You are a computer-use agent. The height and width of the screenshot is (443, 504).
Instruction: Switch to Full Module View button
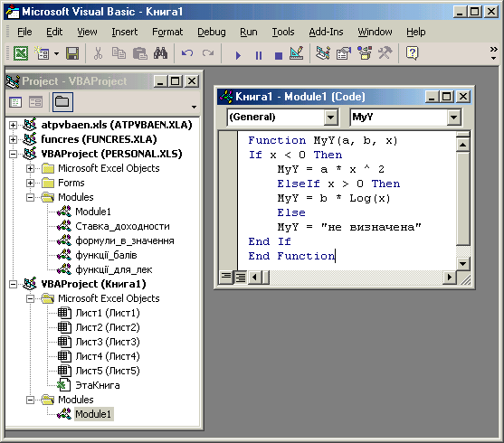pos(240,277)
